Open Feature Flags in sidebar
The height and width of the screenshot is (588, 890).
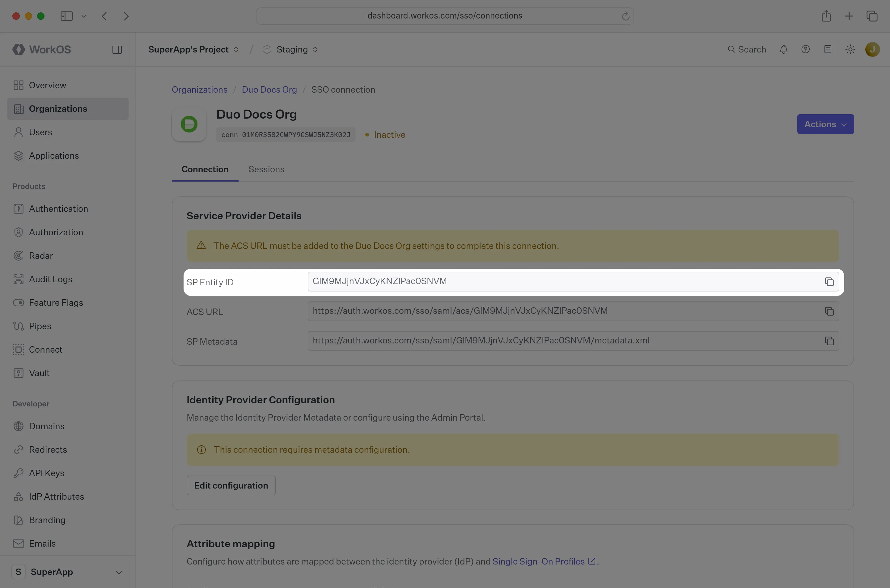tap(68, 303)
